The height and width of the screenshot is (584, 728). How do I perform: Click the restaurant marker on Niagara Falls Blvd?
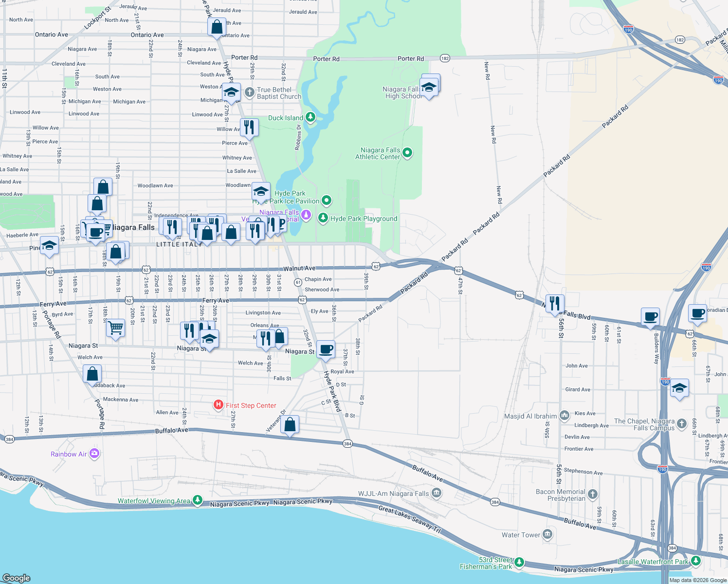555,304
